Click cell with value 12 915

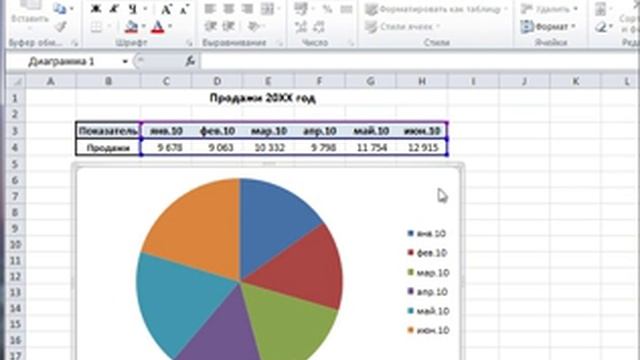pyautogui.click(x=422, y=147)
